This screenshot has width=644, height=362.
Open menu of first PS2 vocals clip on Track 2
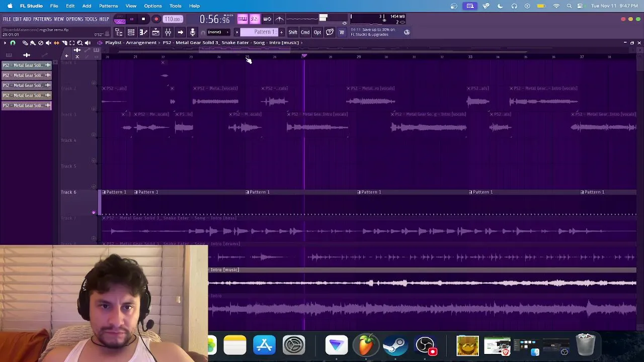104,88
